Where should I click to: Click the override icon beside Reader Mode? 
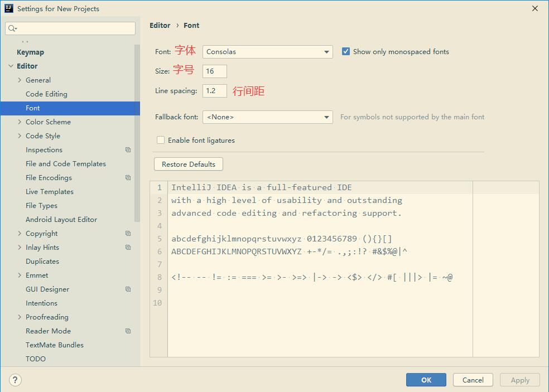tap(128, 331)
